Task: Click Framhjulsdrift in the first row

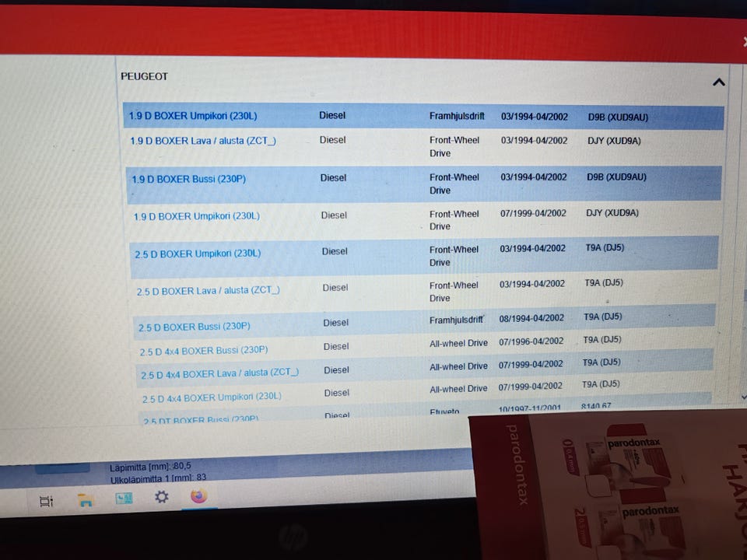Action: click(457, 116)
